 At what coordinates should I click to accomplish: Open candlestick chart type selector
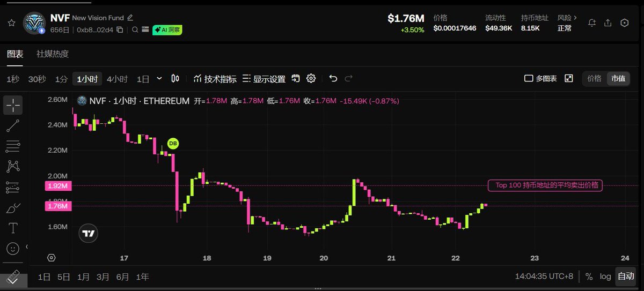(x=175, y=79)
